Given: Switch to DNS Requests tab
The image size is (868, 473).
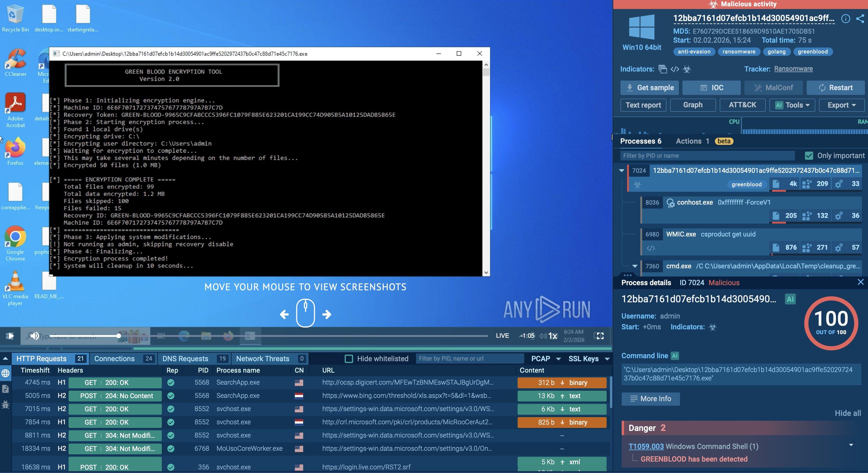Looking at the screenshot, I should pyautogui.click(x=185, y=359).
